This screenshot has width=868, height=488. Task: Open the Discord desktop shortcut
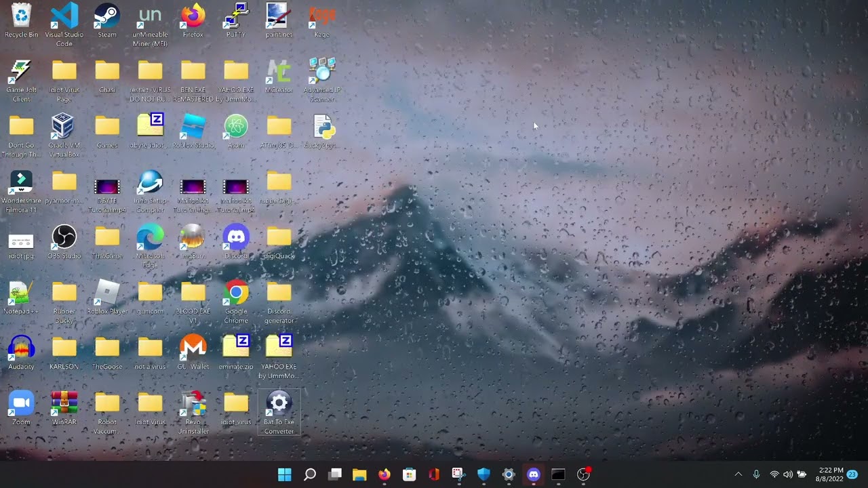coord(236,243)
